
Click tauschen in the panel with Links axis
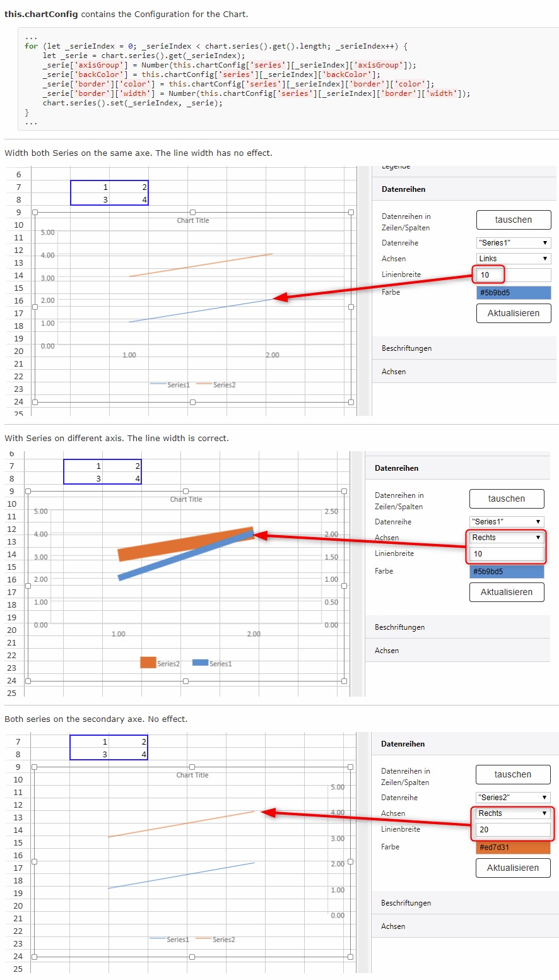(x=514, y=220)
